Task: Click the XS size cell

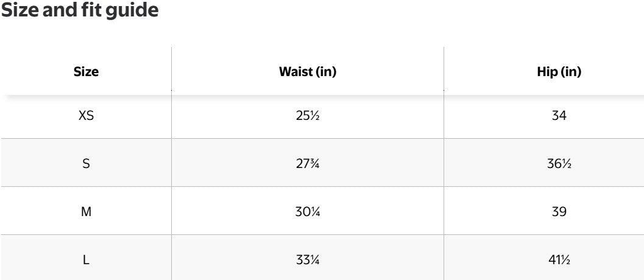Action: (86, 115)
